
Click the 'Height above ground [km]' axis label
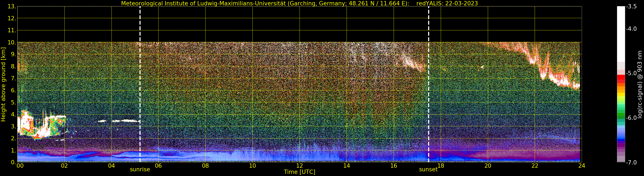3,84
